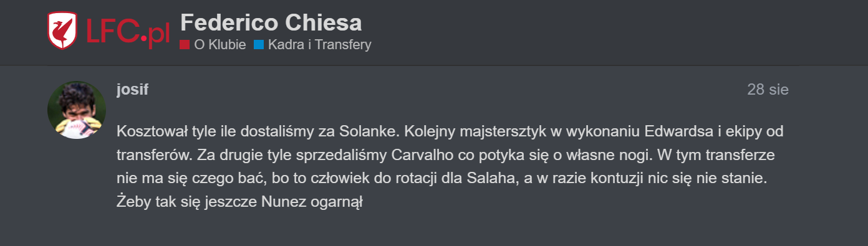868x246 pixels.
Task: Open josif's profile avatar picture
Action: pyautogui.click(x=77, y=110)
